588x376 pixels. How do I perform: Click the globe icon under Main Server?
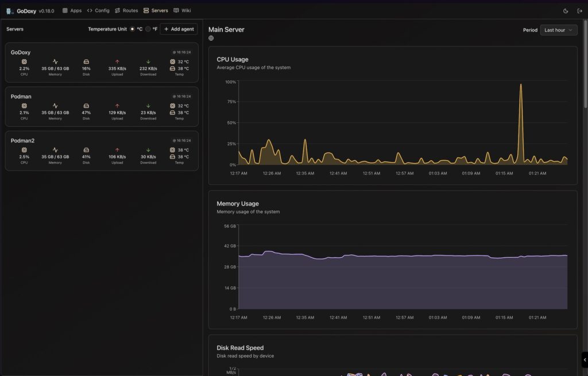[211, 38]
